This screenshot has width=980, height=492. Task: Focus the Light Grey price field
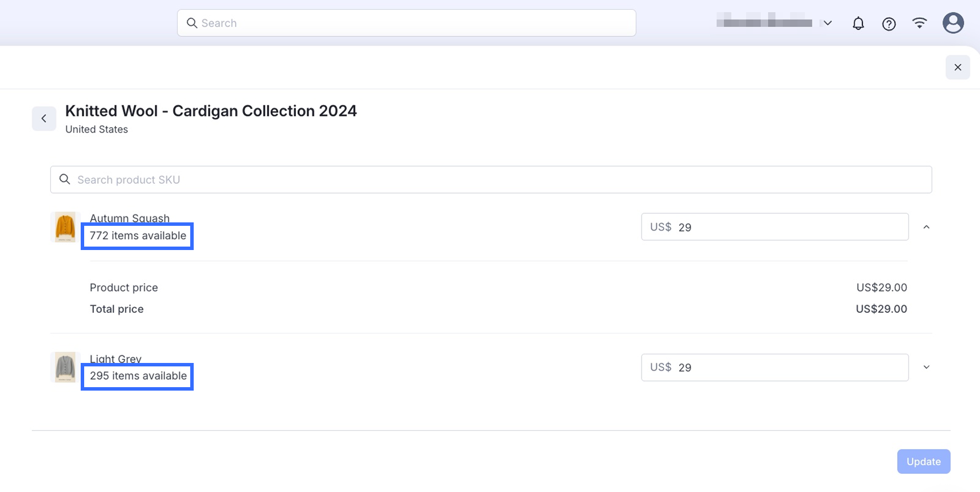(x=790, y=368)
